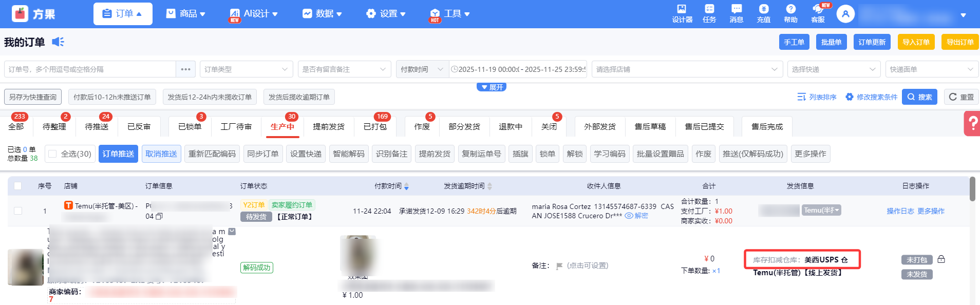980x305 pixels.
Task: Open the 设置 top menu
Action: click(386, 14)
